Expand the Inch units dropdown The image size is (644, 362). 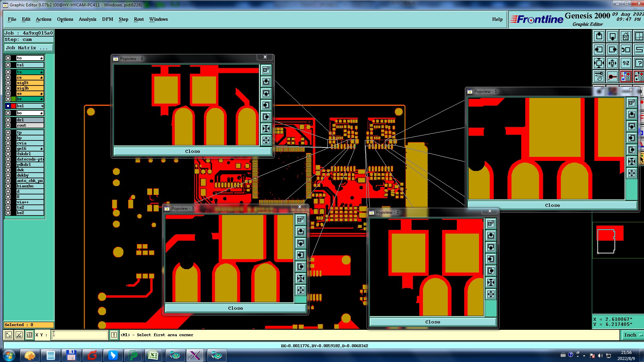pos(633,335)
